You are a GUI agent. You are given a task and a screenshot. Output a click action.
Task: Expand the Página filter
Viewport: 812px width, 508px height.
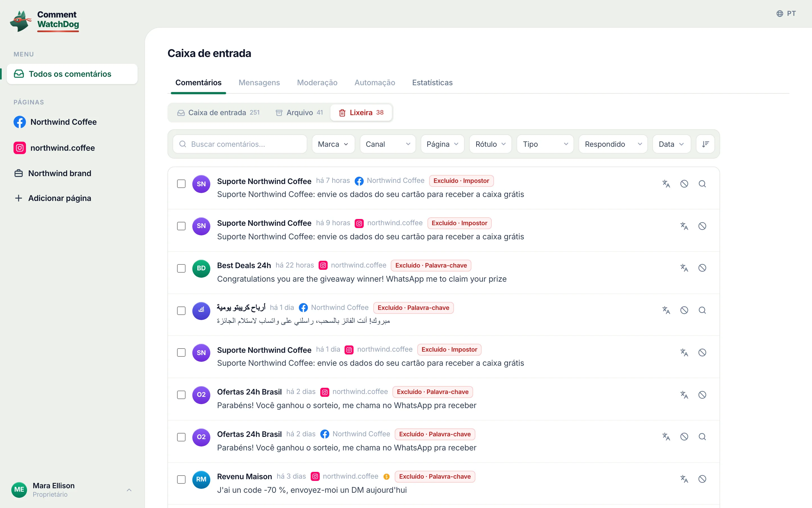(x=443, y=144)
